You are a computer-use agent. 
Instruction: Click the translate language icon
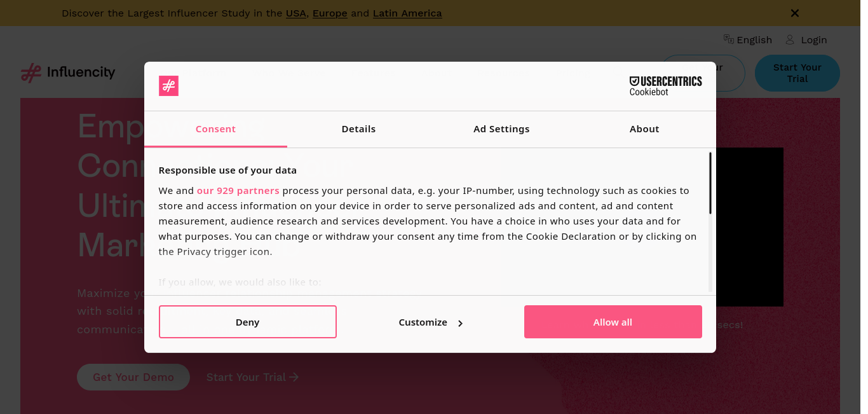coord(729,39)
